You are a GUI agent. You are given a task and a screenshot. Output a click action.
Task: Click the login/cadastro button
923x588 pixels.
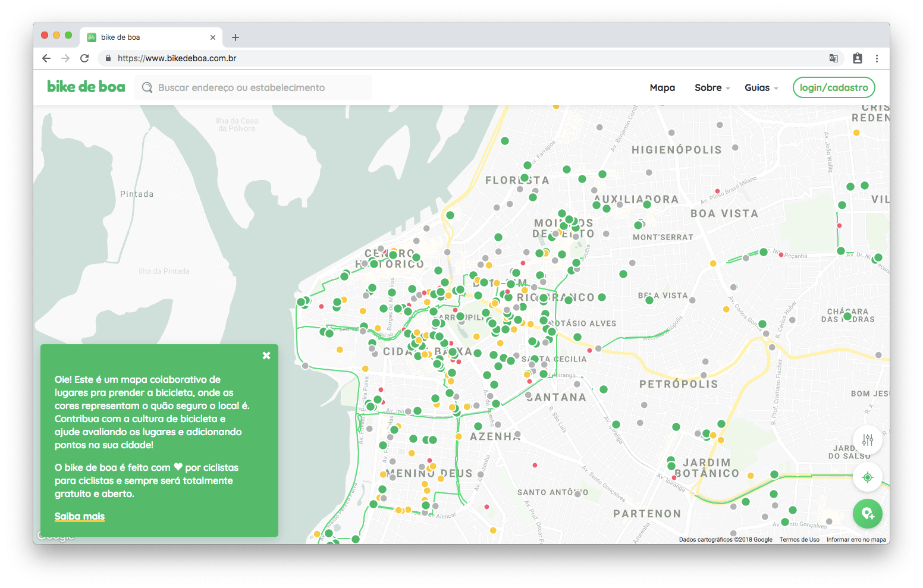(x=833, y=88)
